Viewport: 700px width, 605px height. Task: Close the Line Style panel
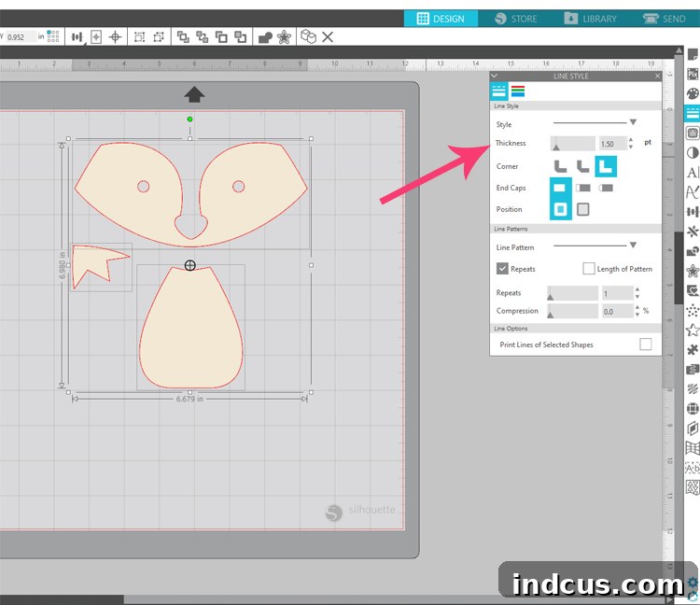(x=657, y=76)
